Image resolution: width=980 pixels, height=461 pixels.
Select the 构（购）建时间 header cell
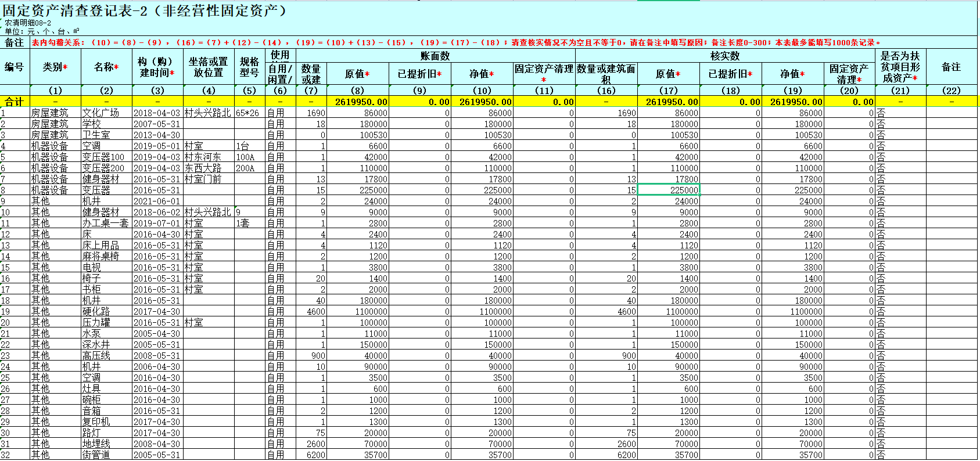(x=157, y=67)
